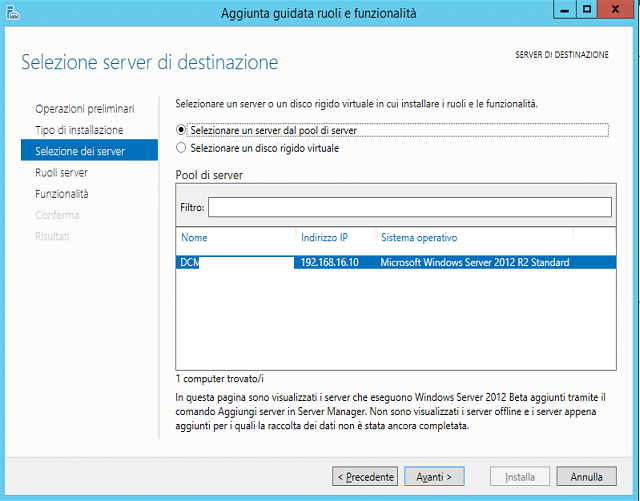
Task: Select the 'Selezione dei server' step
Action: (89, 151)
